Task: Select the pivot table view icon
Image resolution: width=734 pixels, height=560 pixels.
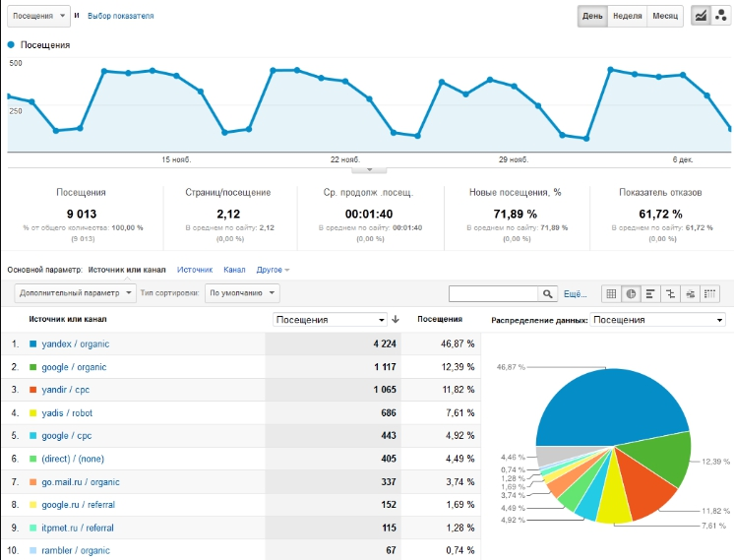Action: coord(709,293)
